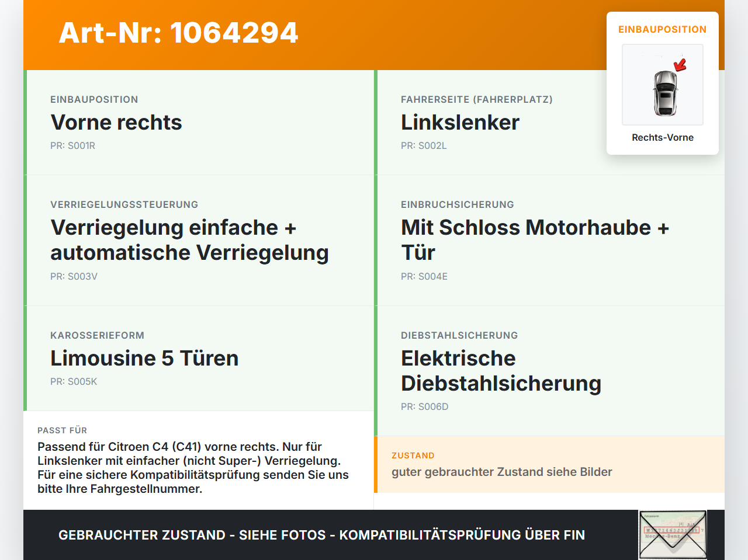Click the car position diagram thumbnail
Viewport: 748px width, 560px height.
coord(663,85)
